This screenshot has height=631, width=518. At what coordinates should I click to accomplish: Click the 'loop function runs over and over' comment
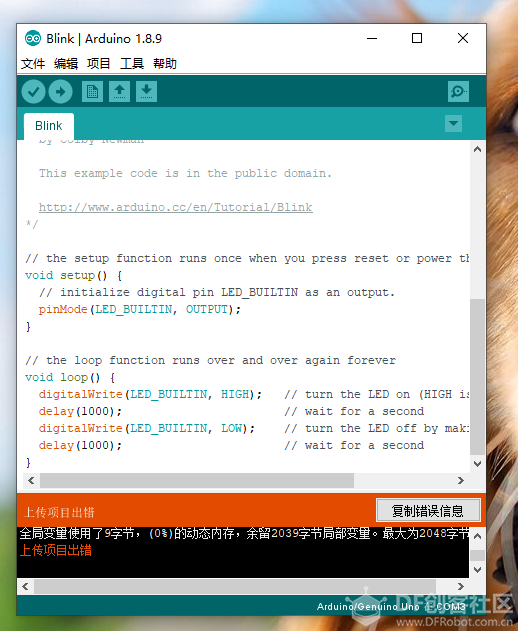(x=210, y=361)
